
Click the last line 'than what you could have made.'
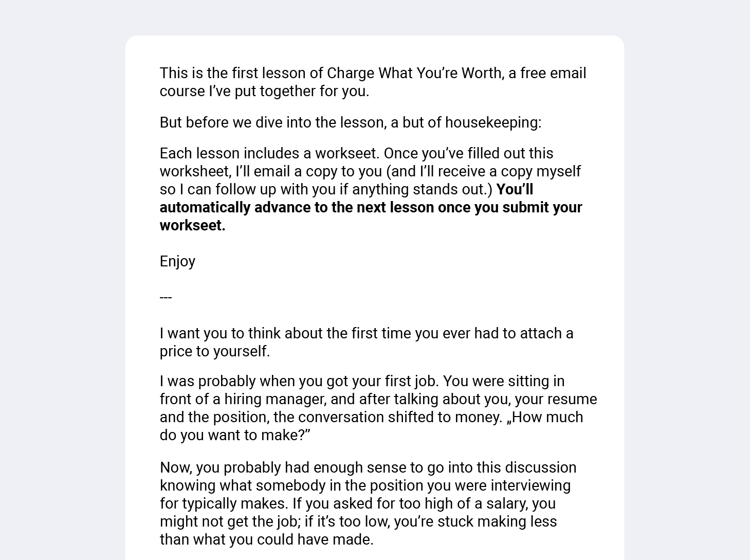pyautogui.click(x=267, y=539)
